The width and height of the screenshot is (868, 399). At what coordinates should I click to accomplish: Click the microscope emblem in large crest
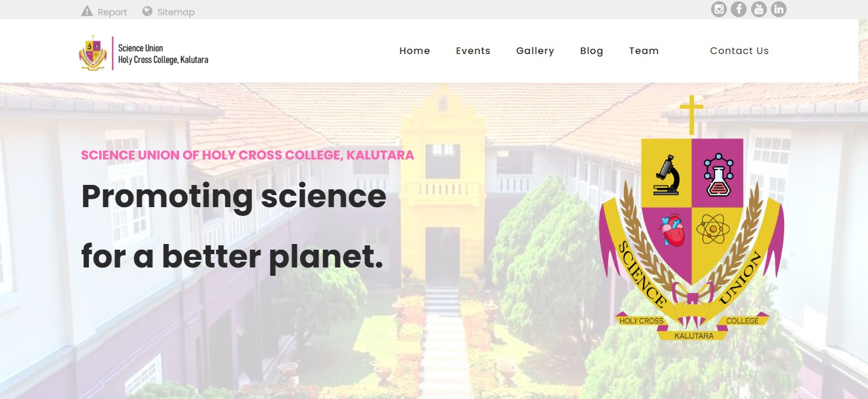click(x=667, y=173)
